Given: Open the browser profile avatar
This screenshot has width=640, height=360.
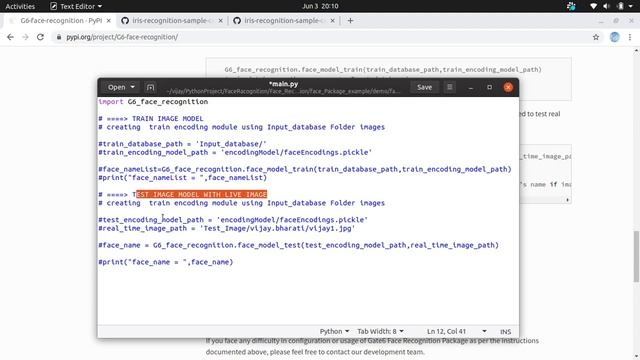Looking at the screenshot, I should [615, 37].
